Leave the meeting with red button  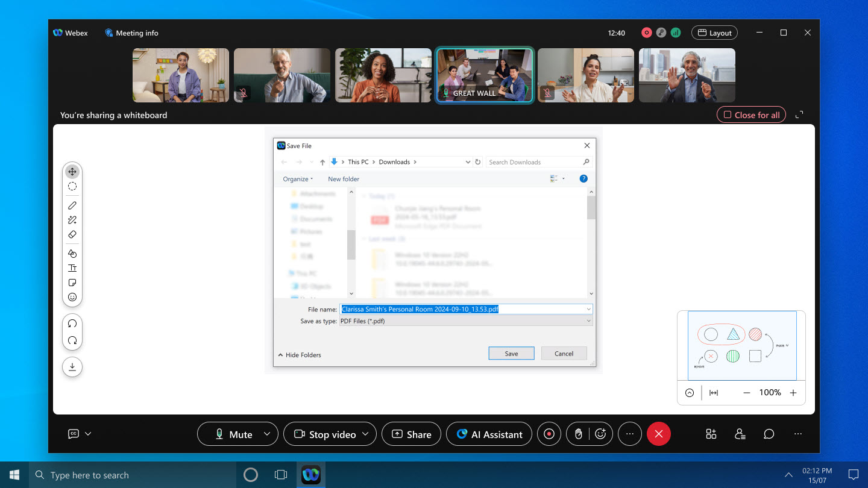coord(659,434)
